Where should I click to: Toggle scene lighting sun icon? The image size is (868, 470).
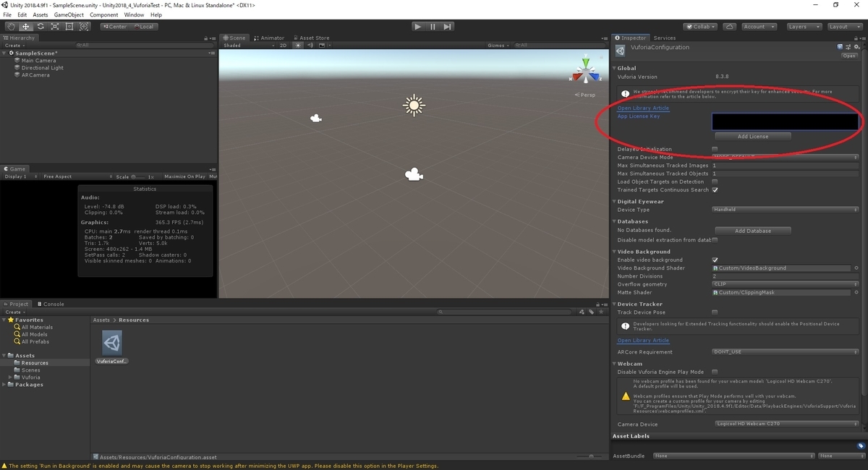[297, 46]
